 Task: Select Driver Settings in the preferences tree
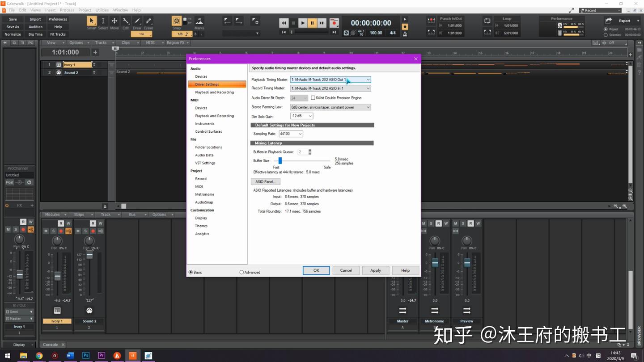206,84
